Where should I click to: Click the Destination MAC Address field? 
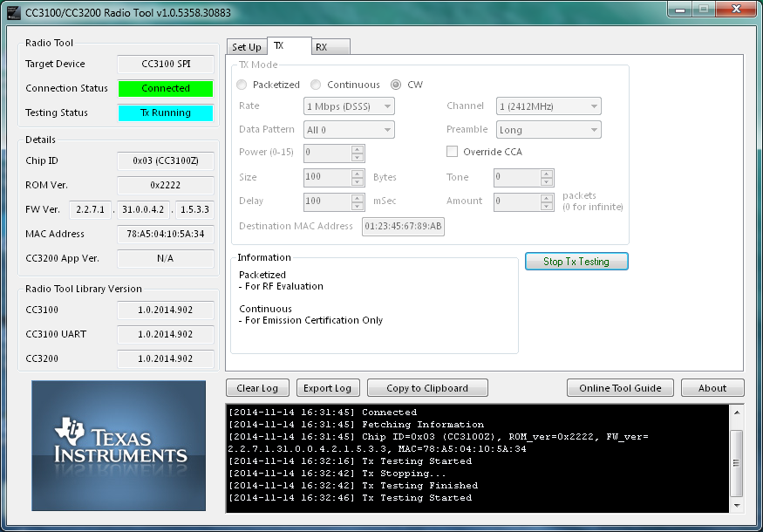click(x=404, y=227)
